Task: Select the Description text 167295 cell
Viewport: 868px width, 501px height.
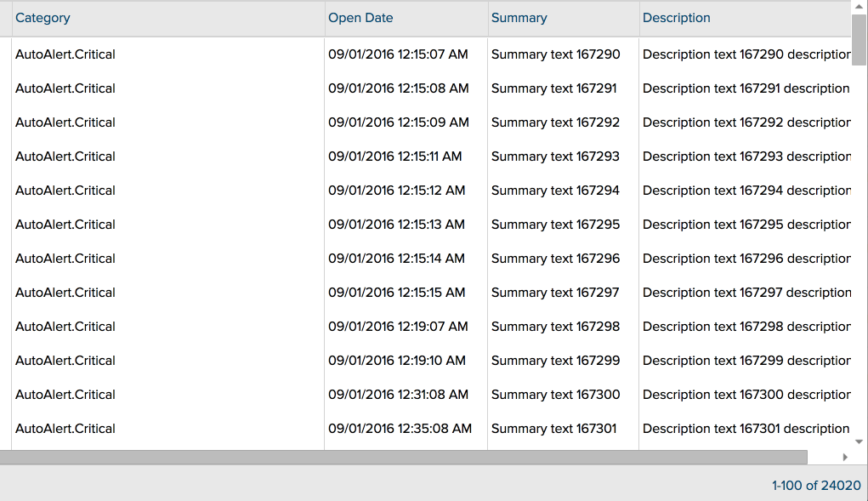Action: [x=746, y=225]
